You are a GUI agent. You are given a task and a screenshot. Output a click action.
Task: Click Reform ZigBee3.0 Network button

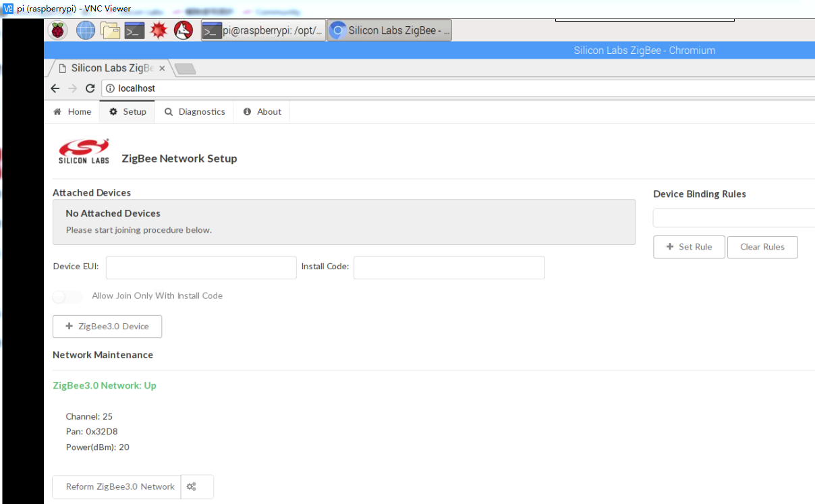pyautogui.click(x=117, y=486)
